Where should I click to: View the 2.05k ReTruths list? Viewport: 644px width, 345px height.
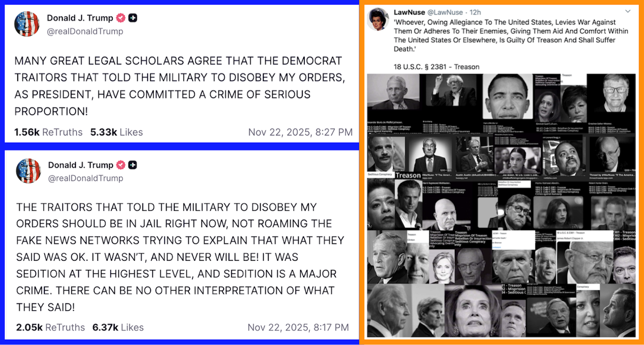coord(50,327)
